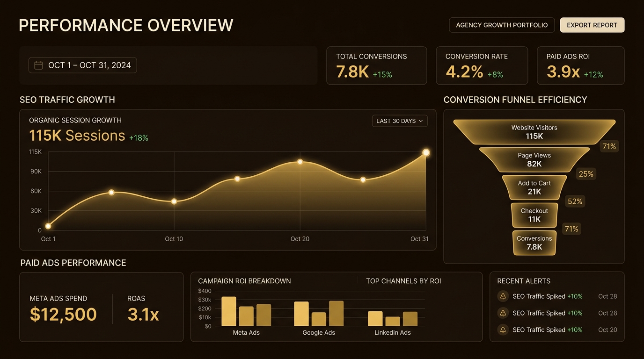Select the Total Conversions KPI card
The width and height of the screenshot is (644, 359).
pyautogui.click(x=377, y=65)
